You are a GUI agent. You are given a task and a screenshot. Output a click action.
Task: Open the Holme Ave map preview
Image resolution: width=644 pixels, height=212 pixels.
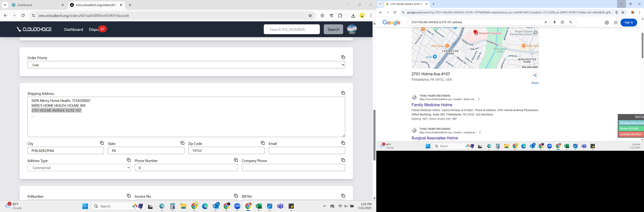(x=475, y=48)
